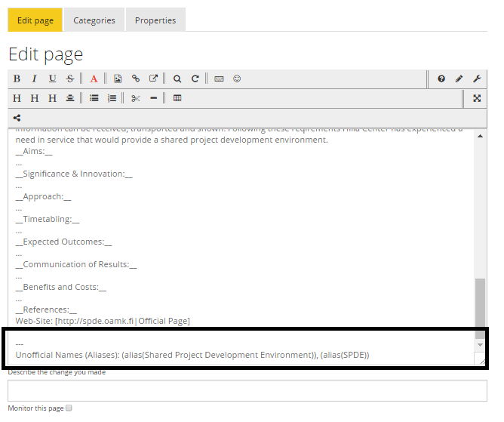Open find (magnifier) tool
The width and height of the screenshot is (504, 422).
(x=177, y=79)
